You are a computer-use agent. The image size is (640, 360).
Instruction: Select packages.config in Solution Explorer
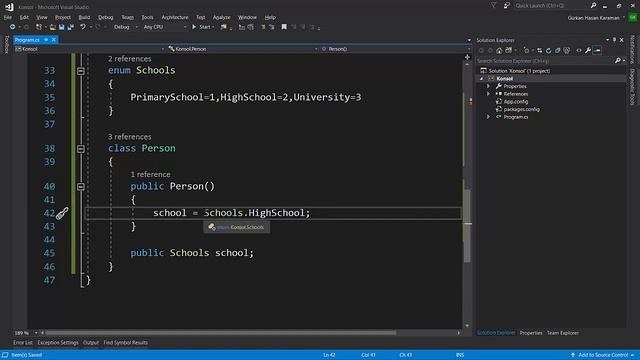point(521,109)
